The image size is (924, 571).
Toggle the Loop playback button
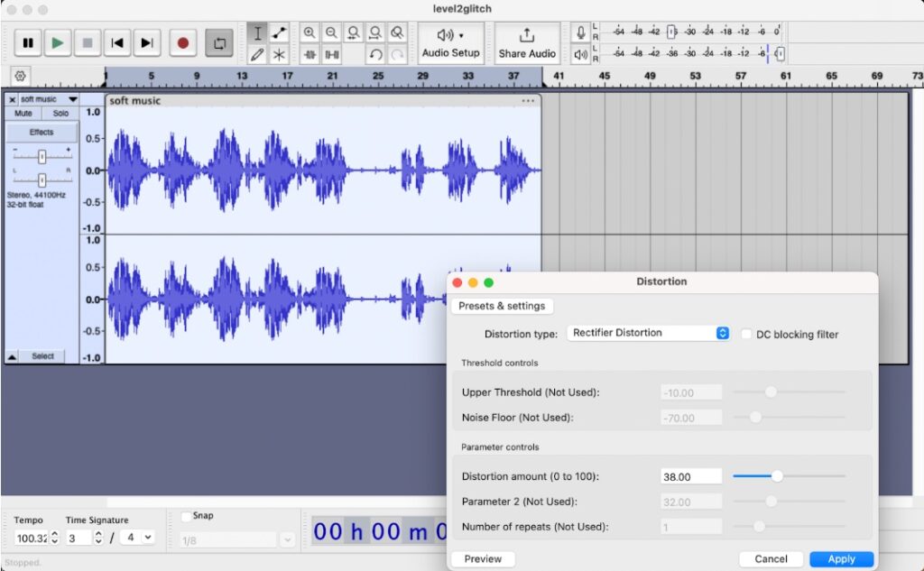[x=217, y=42]
